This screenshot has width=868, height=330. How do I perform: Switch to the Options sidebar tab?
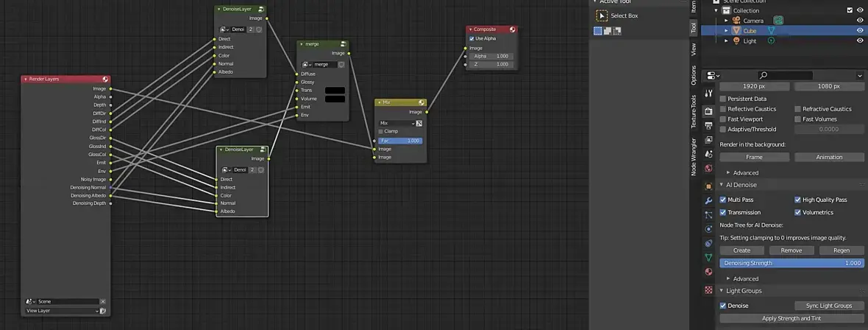pos(694,75)
